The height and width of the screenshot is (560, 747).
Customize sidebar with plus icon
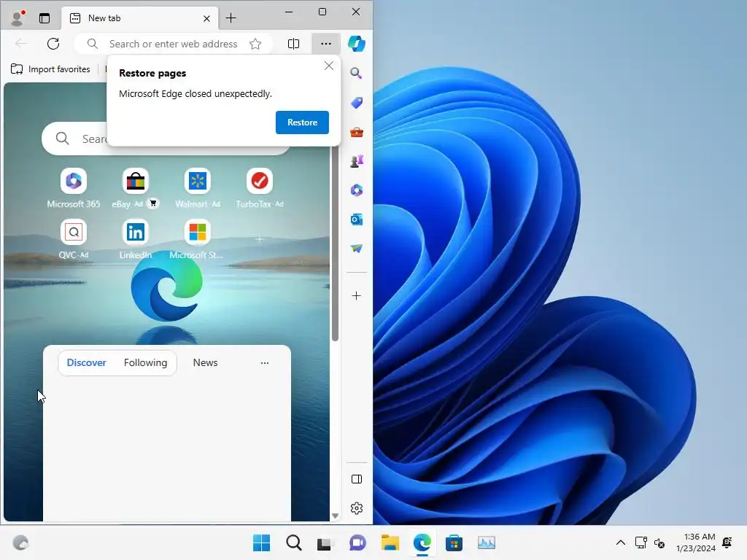pyautogui.click(x=356, y=296)
